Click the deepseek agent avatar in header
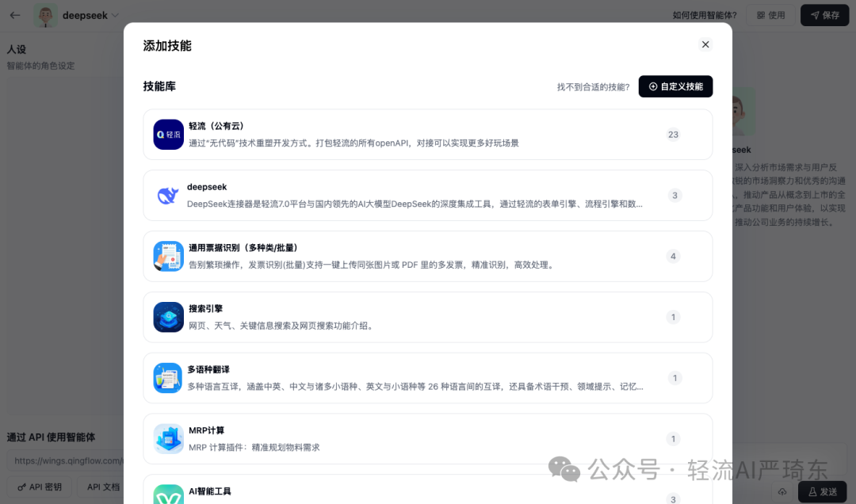Image resolution: width=856 pixels, height=504 pixels. point(45,15)
